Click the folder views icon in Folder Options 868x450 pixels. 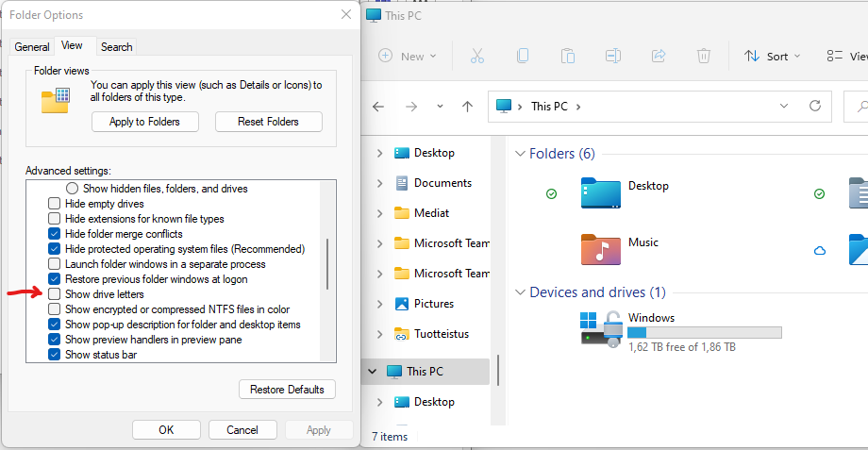56,100
